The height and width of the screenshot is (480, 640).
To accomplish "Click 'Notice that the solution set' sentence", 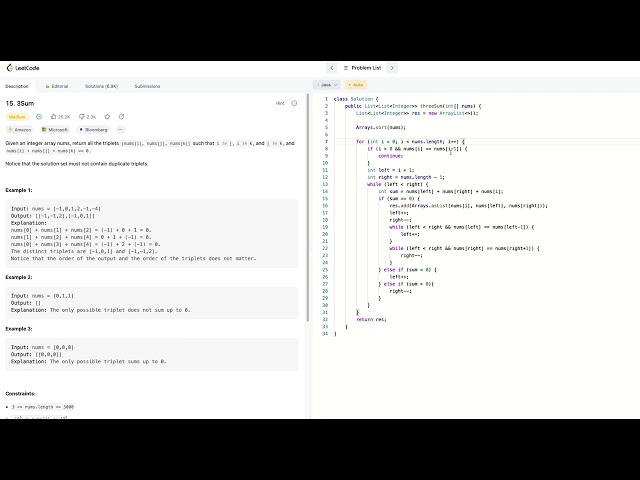I will pyautogui.click(x=77, y=164).
